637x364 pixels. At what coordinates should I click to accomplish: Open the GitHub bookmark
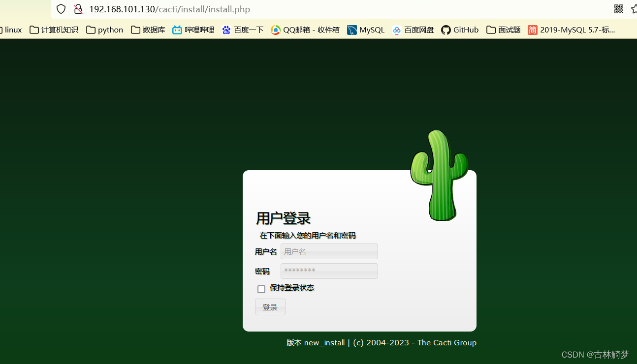click(x=459, y=30)
